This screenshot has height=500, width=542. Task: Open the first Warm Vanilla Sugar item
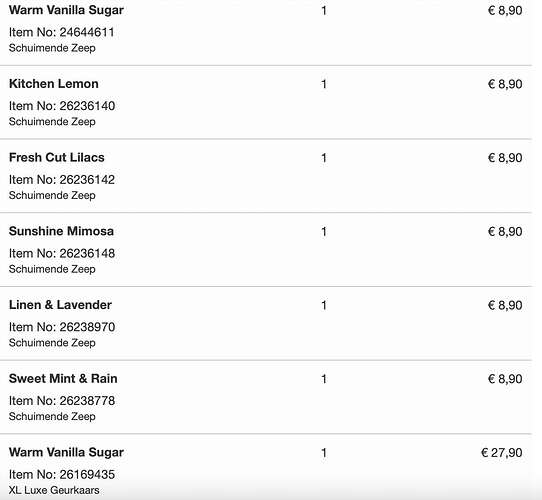pyautogui.click(x=66, y=10)
